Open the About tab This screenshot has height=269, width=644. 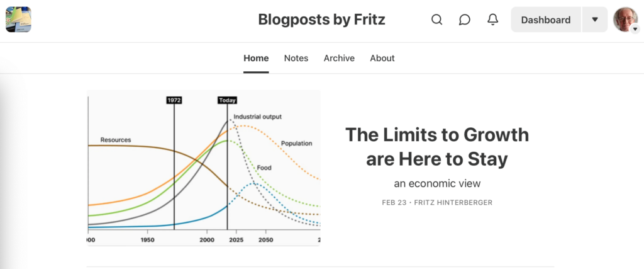tap(382, 58)
